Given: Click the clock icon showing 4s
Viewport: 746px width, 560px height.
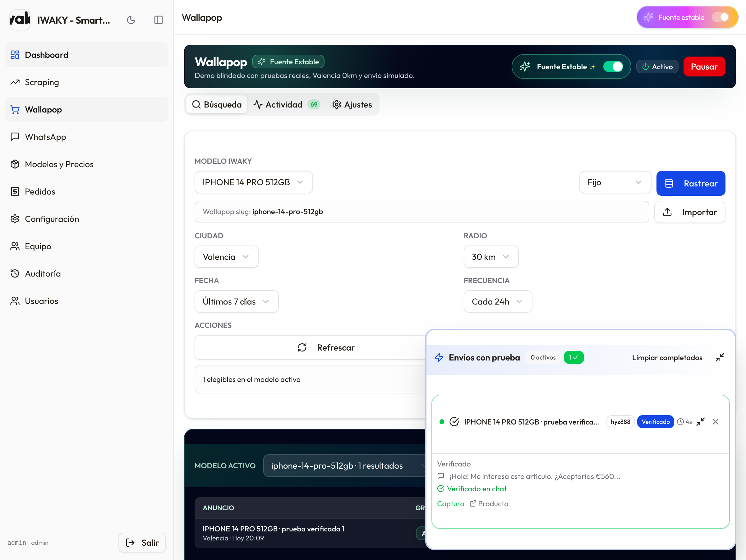Looking at the screenshot, I should coord(680,422).
